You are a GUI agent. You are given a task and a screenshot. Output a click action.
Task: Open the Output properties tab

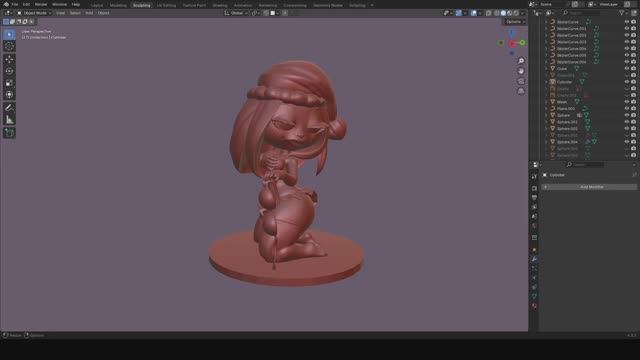(x=534, y=198)
